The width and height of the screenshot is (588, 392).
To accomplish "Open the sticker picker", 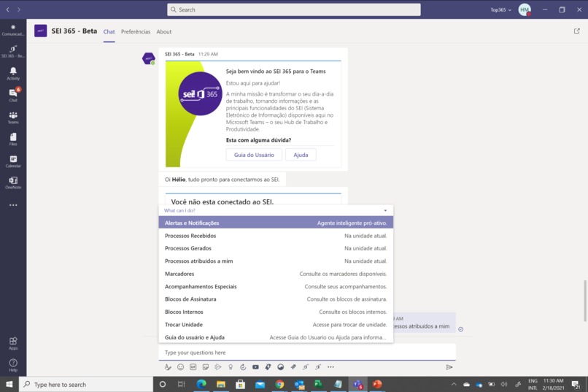I will click(x=206, y=367).
